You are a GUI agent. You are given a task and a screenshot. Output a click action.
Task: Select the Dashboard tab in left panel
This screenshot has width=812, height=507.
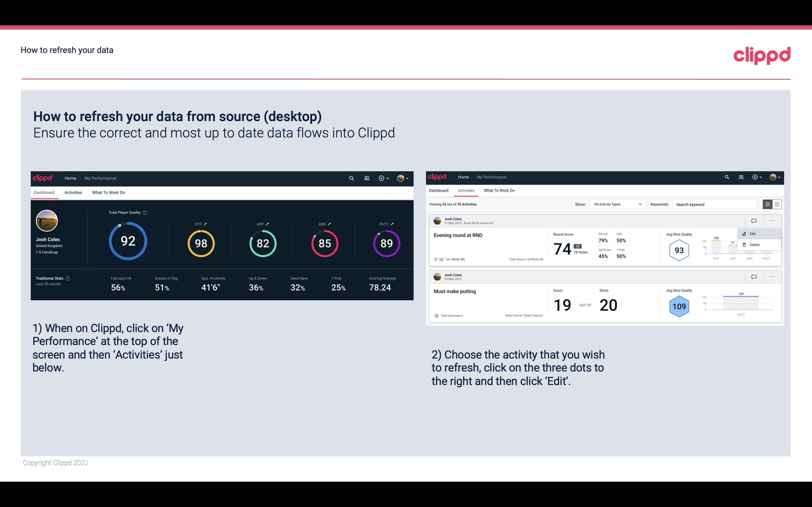pos(45,192)
